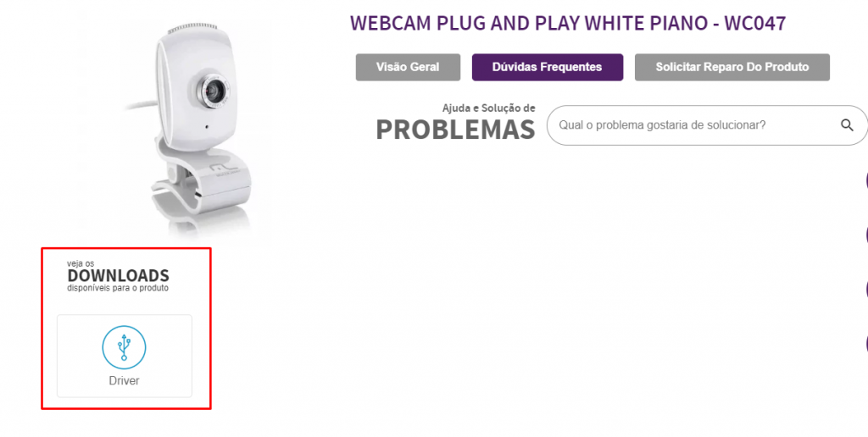The image size is (868, 437).
Task: Click the third purple circle at right edge
Action: (865, 290)
